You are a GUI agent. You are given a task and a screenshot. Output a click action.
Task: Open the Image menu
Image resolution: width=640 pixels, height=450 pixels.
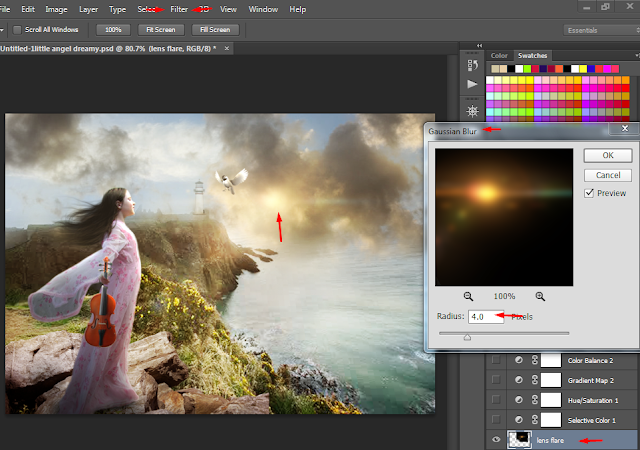click(56, 9)
